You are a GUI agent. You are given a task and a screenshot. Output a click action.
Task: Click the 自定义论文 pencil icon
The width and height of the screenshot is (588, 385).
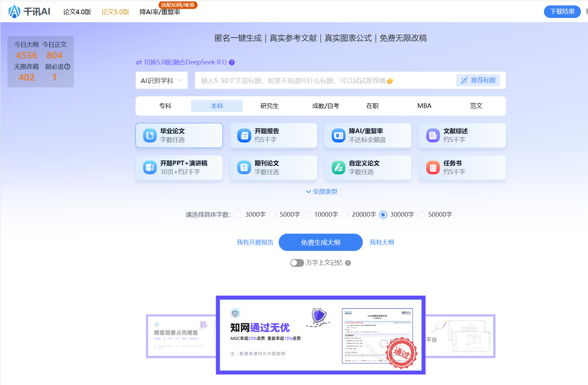338,168
